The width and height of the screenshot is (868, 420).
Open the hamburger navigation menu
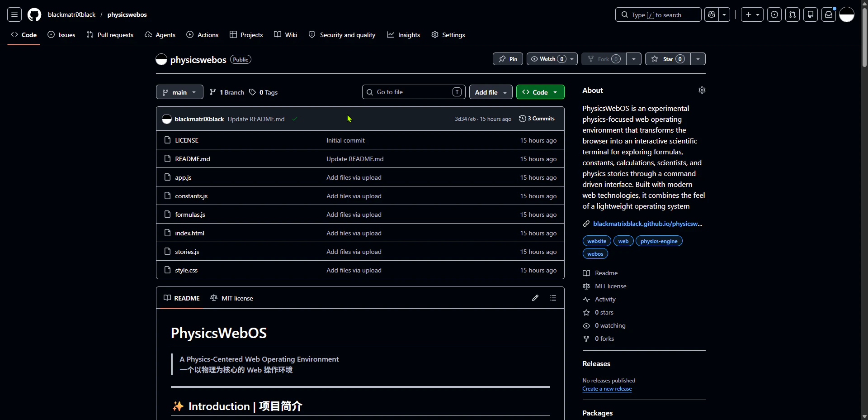point(14,14)
